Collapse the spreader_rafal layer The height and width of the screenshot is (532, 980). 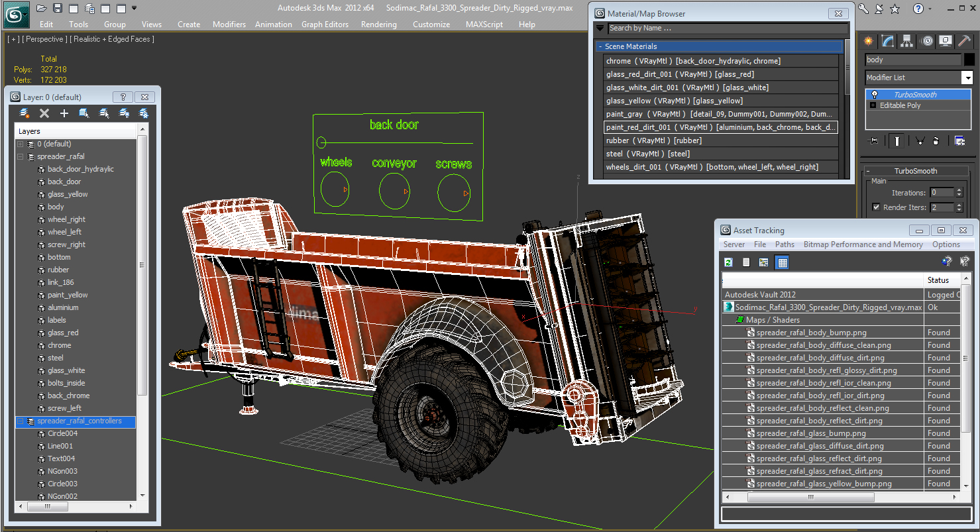pos(21,157)
